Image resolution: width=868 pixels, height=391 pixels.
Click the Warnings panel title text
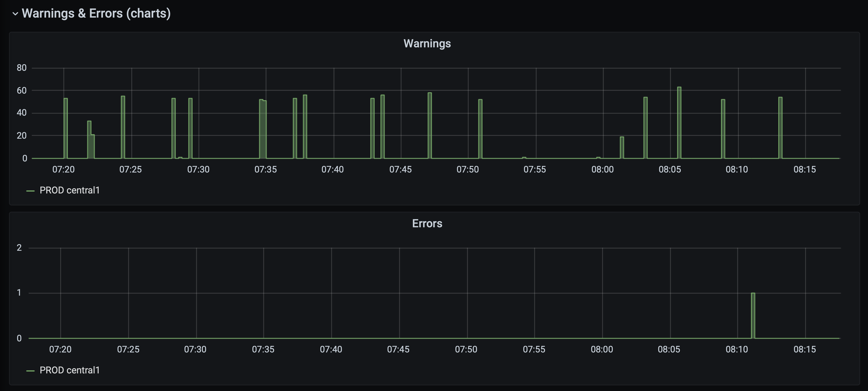427,44
